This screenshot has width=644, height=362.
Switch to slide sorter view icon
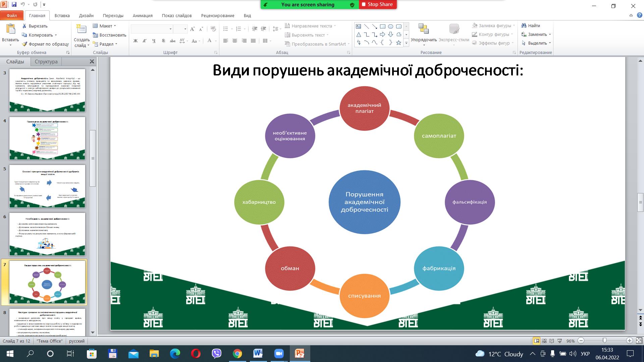point(544,341)
